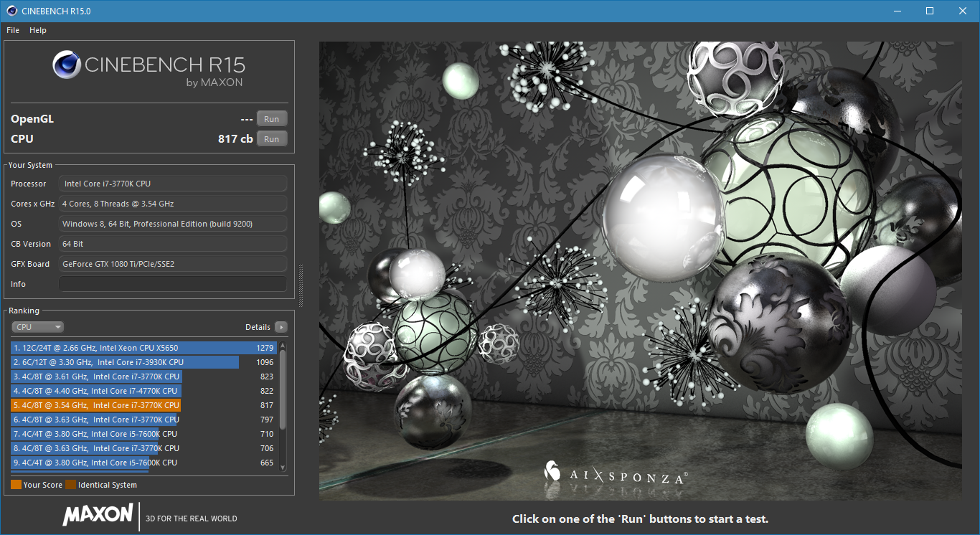Open the CPU ranking type dropdown
The height and width of the screenshot is (535, 980).
tap(37, 327)
